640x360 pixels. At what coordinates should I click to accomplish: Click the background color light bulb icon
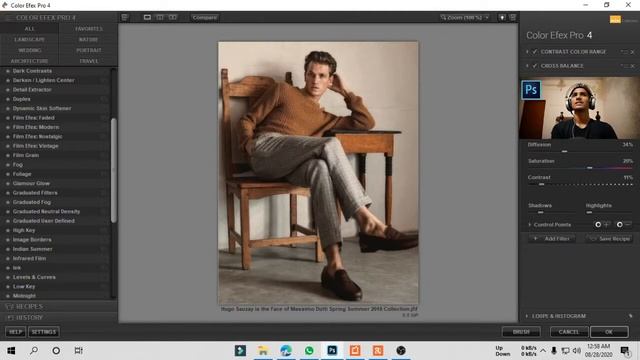coord(502,18)
